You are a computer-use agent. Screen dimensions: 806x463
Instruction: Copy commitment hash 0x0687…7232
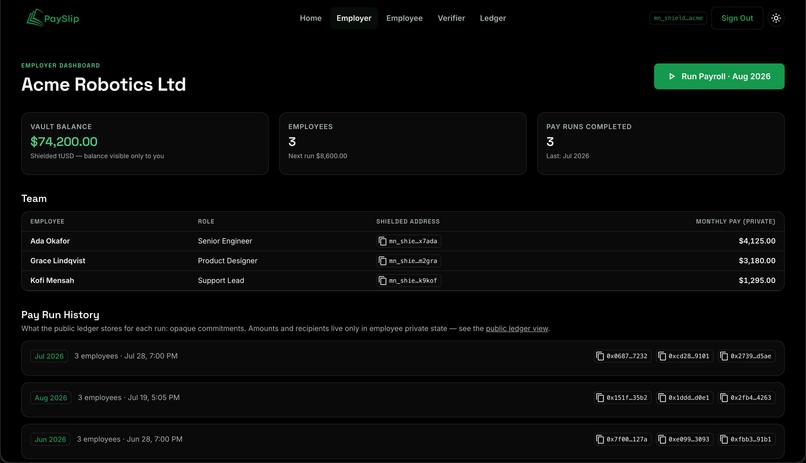pyautogui.click(x=621, y=356)
